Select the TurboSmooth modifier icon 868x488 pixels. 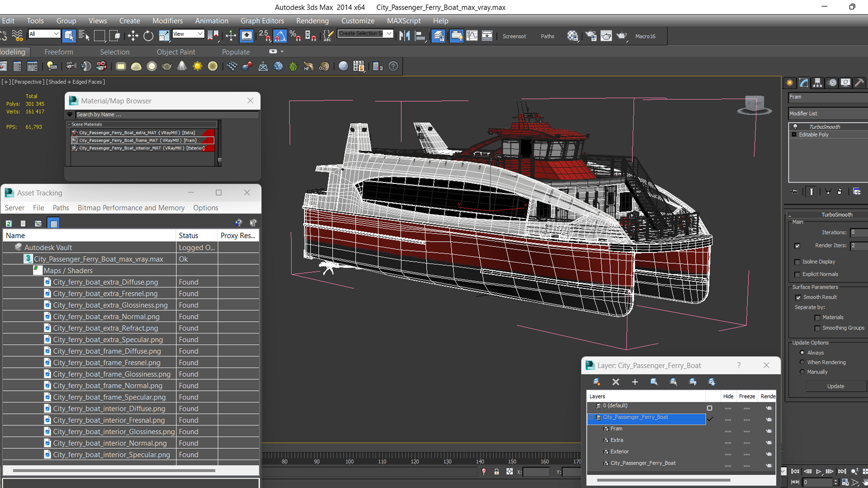(x=795, y=127)
